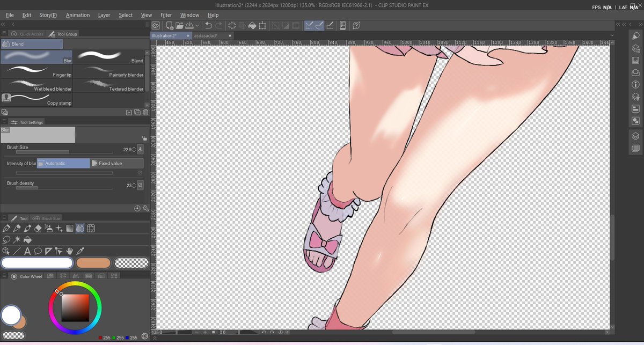Select the Copy stamp sub tool

click(36, 99)
